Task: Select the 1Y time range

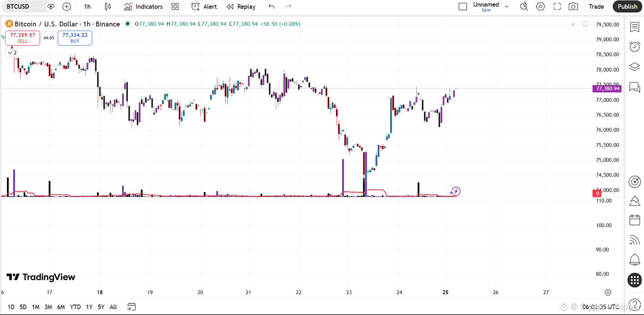Action: (89, 307)
